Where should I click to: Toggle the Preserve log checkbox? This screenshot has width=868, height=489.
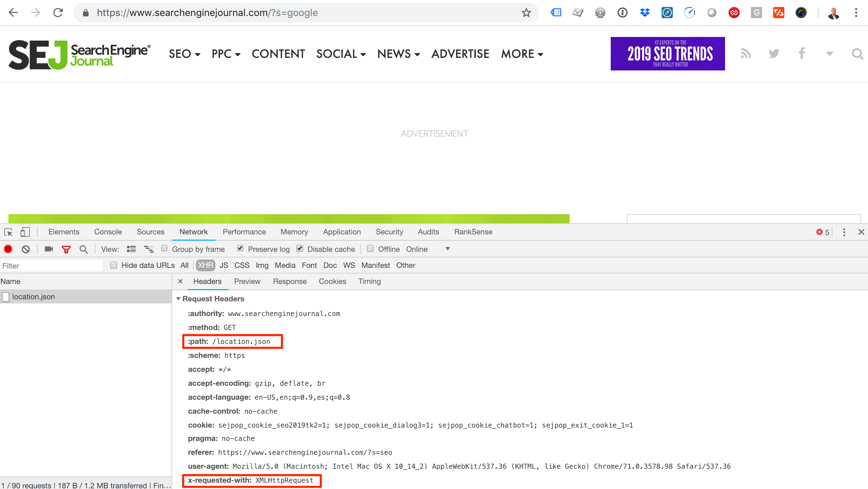click(x=239, y=249)
